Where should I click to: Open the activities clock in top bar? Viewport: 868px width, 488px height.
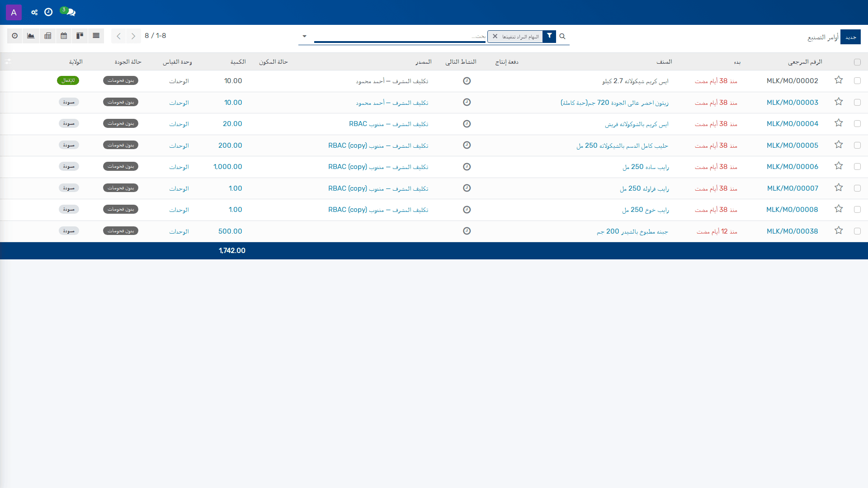tap(48, 12)
